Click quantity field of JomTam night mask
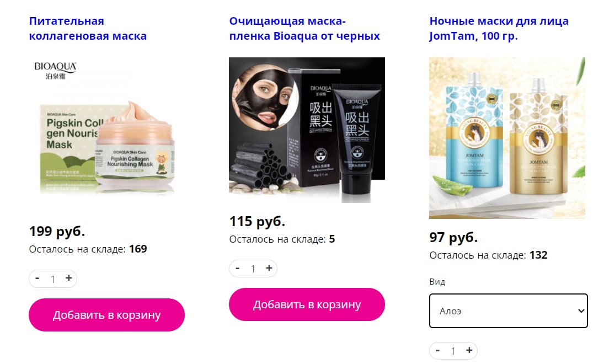 (453, 351)
